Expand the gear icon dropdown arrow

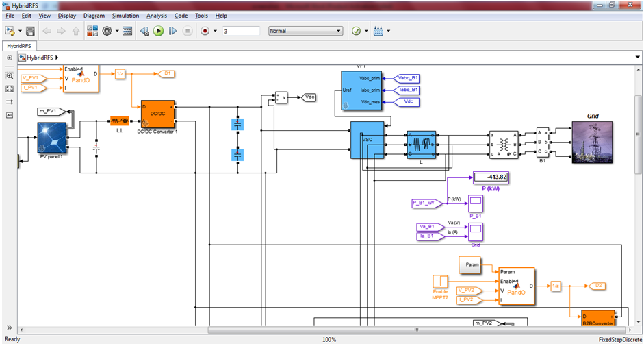click(117, 31)
